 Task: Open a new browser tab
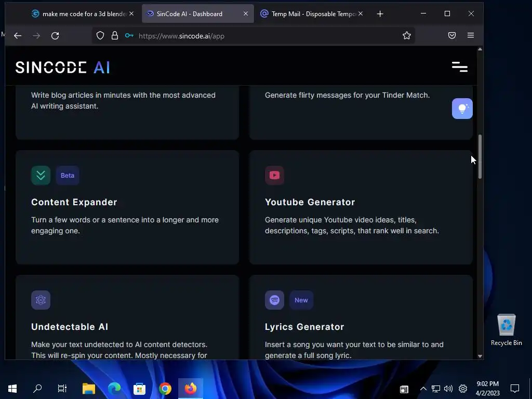[380, 14]
